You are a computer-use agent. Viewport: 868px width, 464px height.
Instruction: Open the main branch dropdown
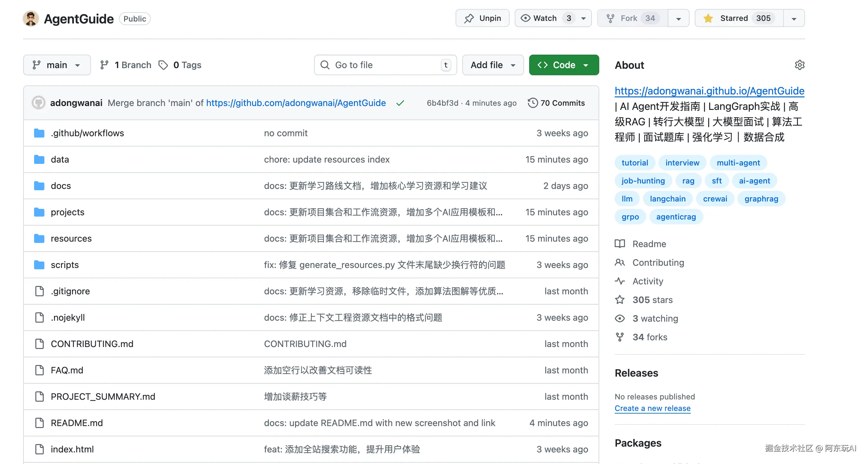pos(57,65)
